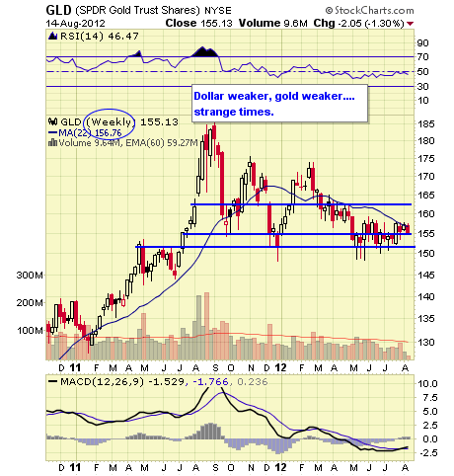The image size is (454, 476).
Task: Click RSI axis value 30
Action: pos(422,87)
